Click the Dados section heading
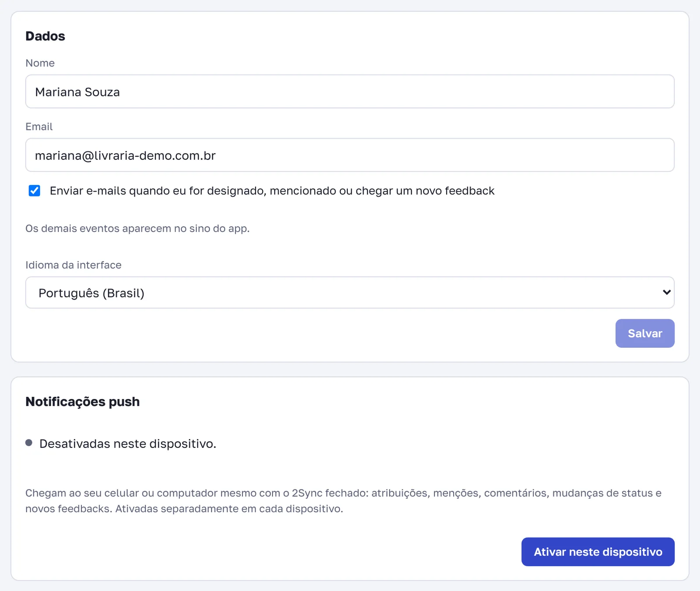Viewport: 700px width, 591px height. (45, 36)
